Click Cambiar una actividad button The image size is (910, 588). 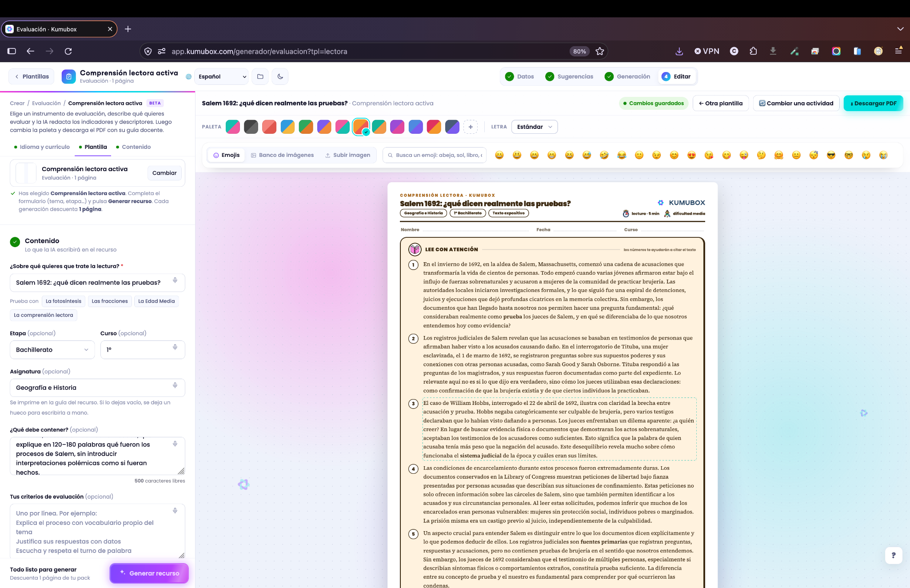tap(796, 103)
